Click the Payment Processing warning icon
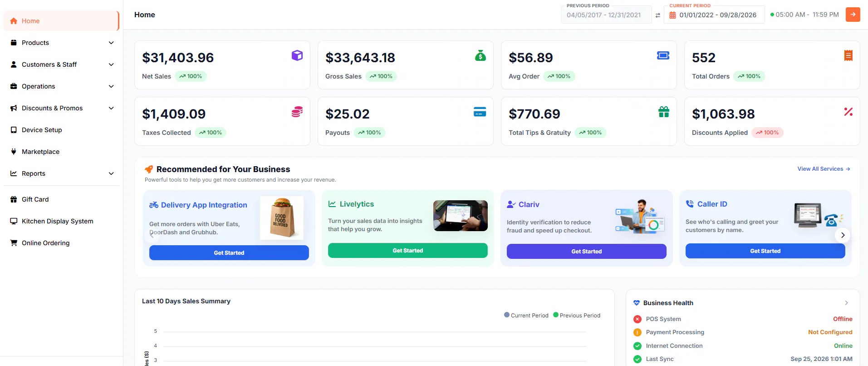 click(638, 332)
